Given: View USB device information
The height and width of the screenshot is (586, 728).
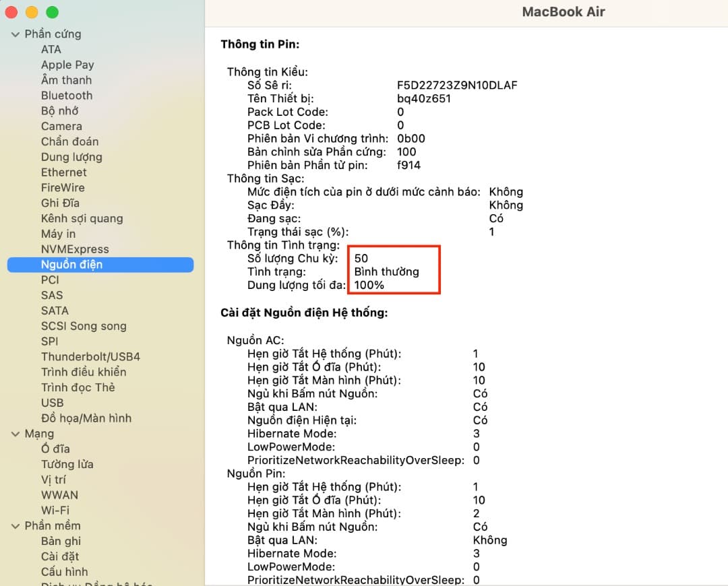Looking at the screenshot, I should pos(52,402).
